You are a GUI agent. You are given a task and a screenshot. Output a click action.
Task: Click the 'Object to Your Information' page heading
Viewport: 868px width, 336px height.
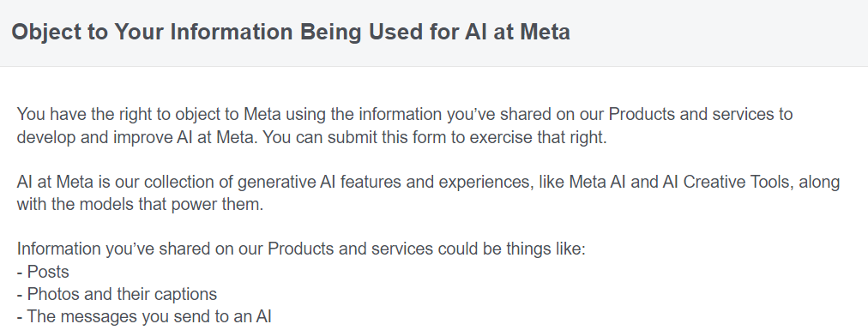[x=291, y=32]
